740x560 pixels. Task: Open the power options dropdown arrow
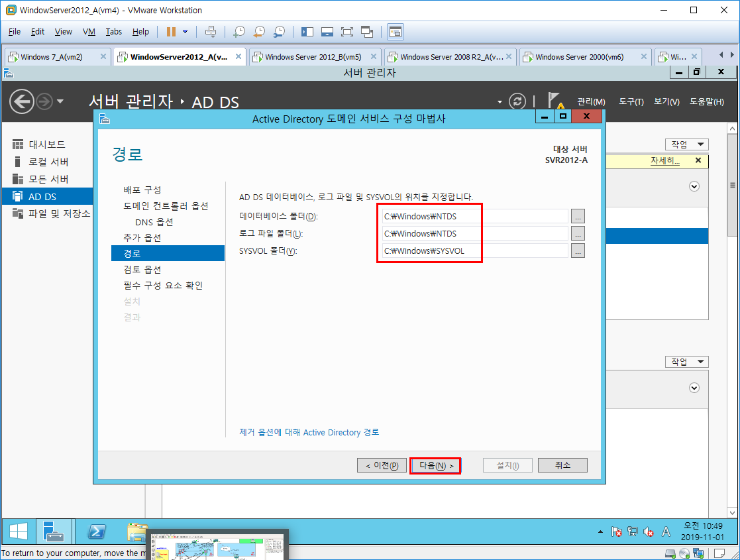pyautogui.click(x=185, y=32)
